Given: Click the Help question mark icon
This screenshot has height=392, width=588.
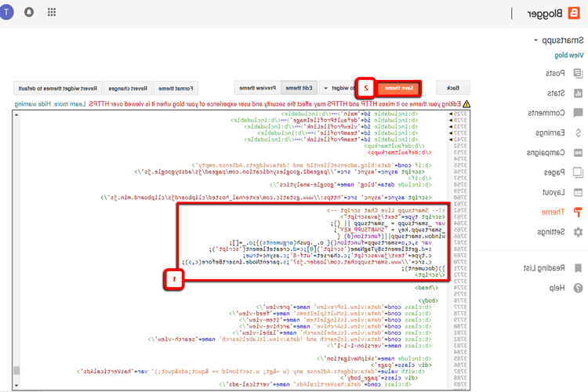Looking at the screenshot, I should (578, 288).
